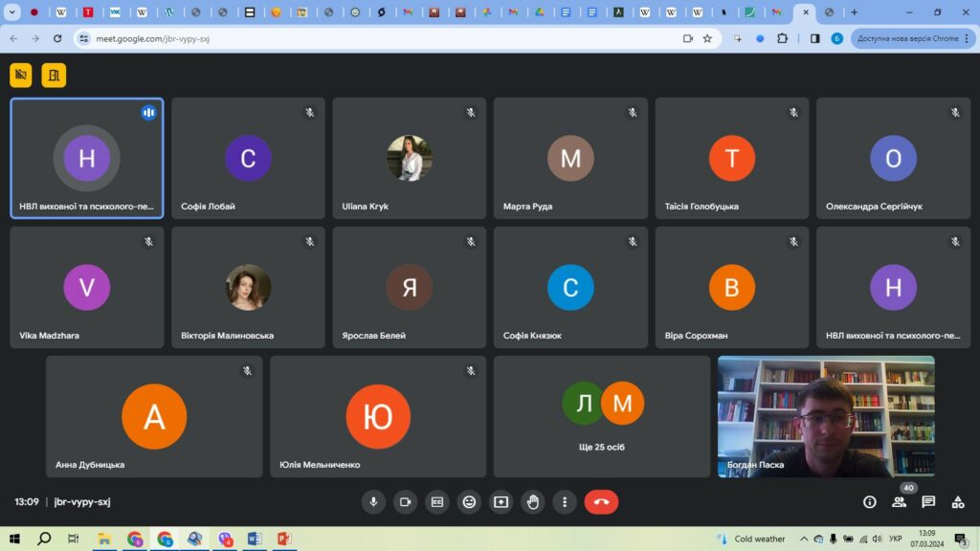Click the present screen icon
The height and width of the screenshot is (551, 980).
point(501,502)
